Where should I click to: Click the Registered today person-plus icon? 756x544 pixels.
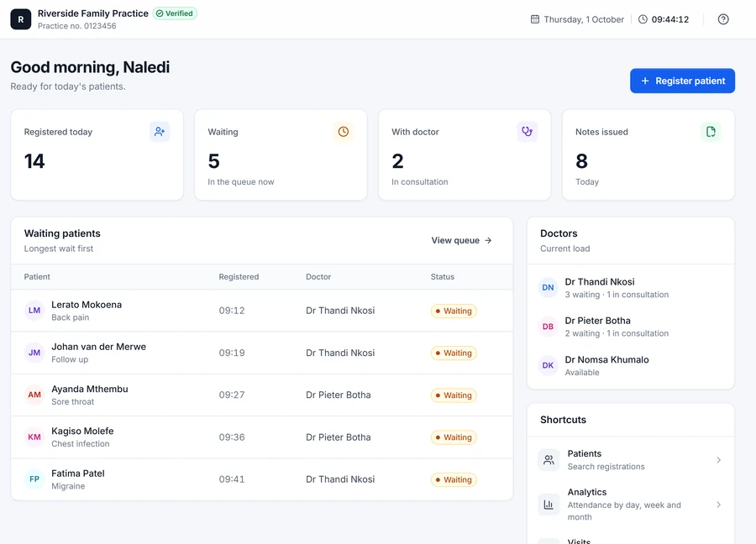coord(160,132)
